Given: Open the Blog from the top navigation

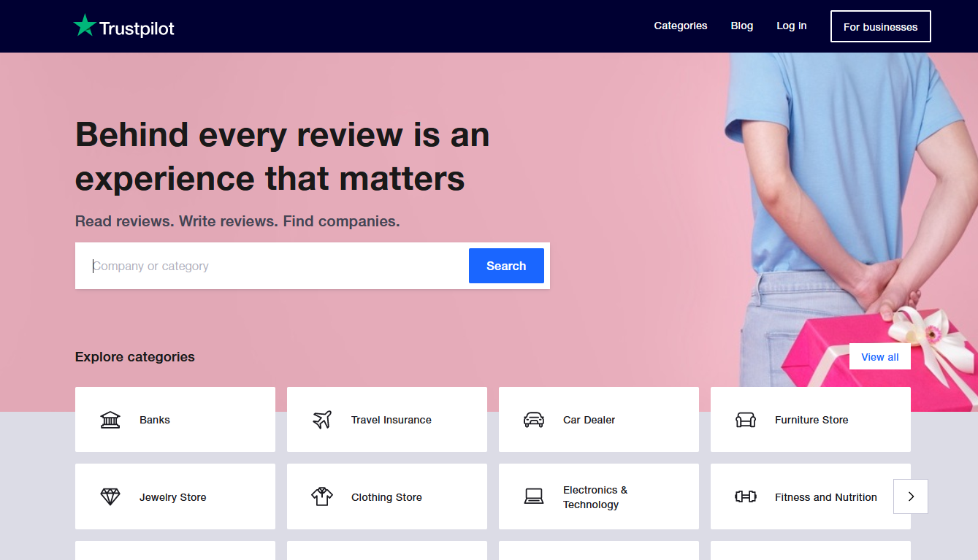Looking at the screenshot, I should [x=741, y=26].
